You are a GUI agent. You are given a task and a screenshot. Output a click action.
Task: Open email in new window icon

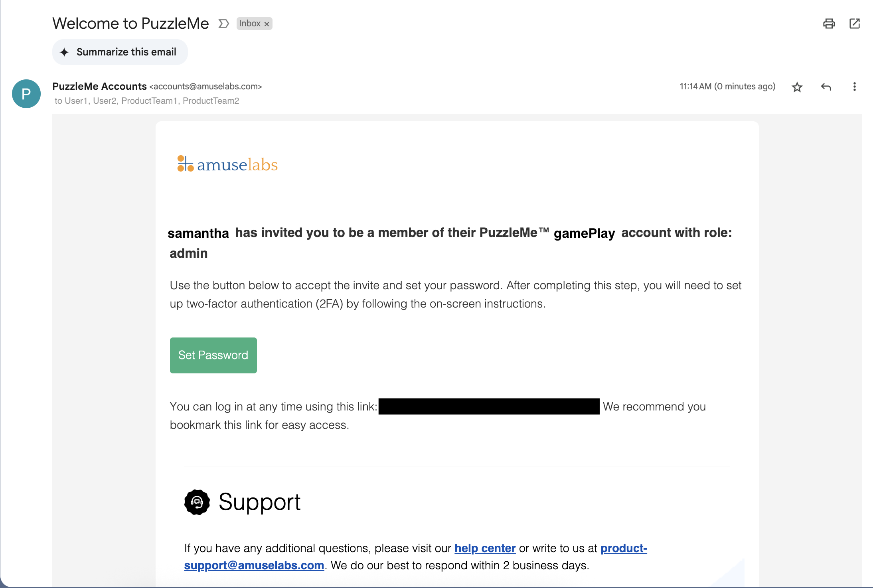point(854,24)
